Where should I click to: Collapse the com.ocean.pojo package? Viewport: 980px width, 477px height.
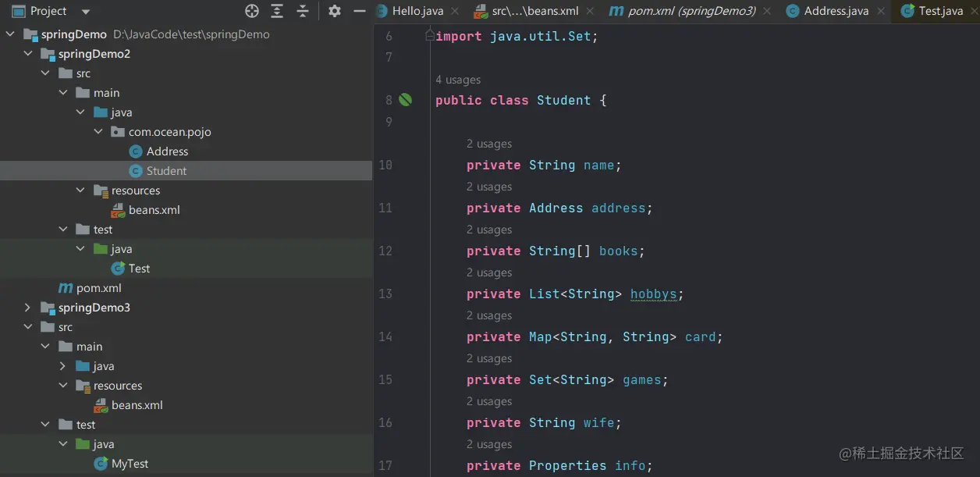pyautogui.click(x=98, y=132)
